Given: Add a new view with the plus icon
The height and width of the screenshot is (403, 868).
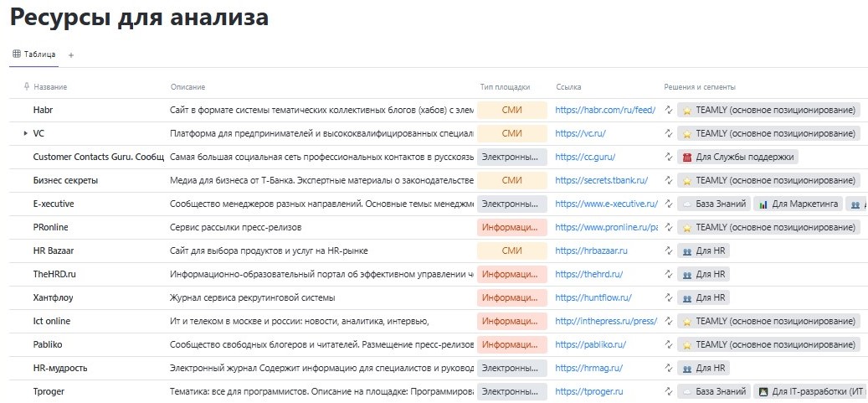Looking at the screenshot, I should point(71,55).
